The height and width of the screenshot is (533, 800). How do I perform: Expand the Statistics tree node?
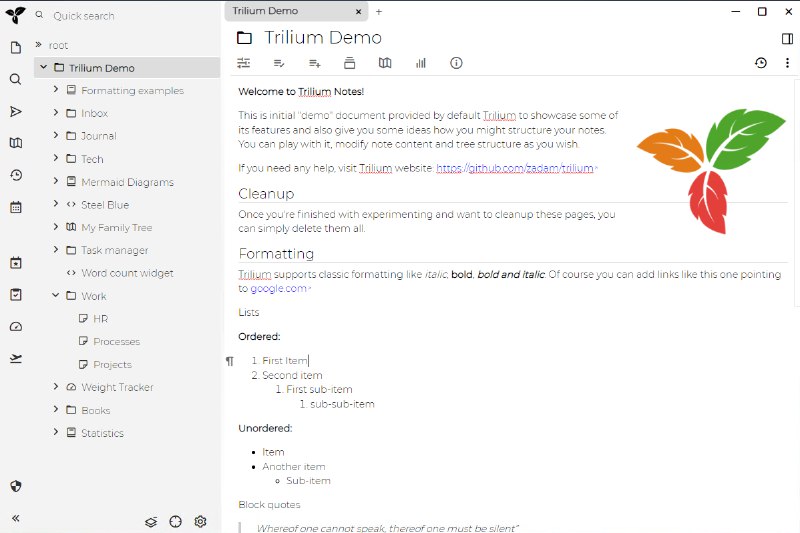click(56, 432)
